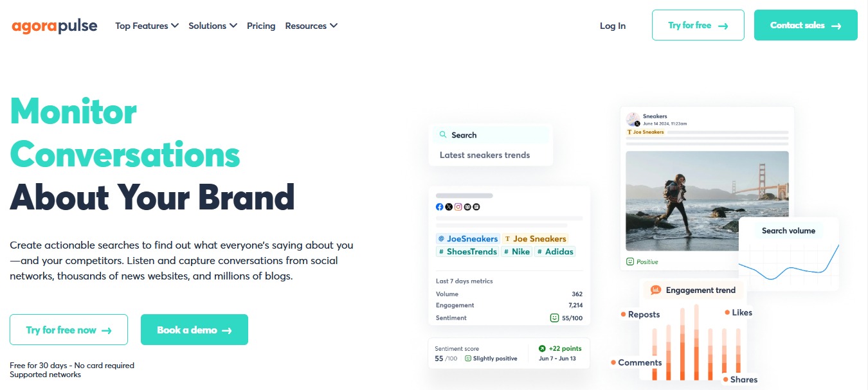Toggle the @JoeSneakers mention filter
The height and width of the screenshot is (390, 868).
[468, 238]
